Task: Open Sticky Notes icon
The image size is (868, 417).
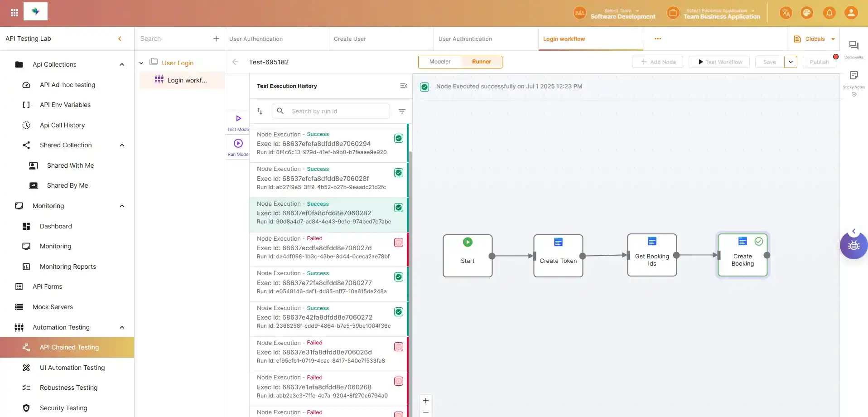Action: 854,76
